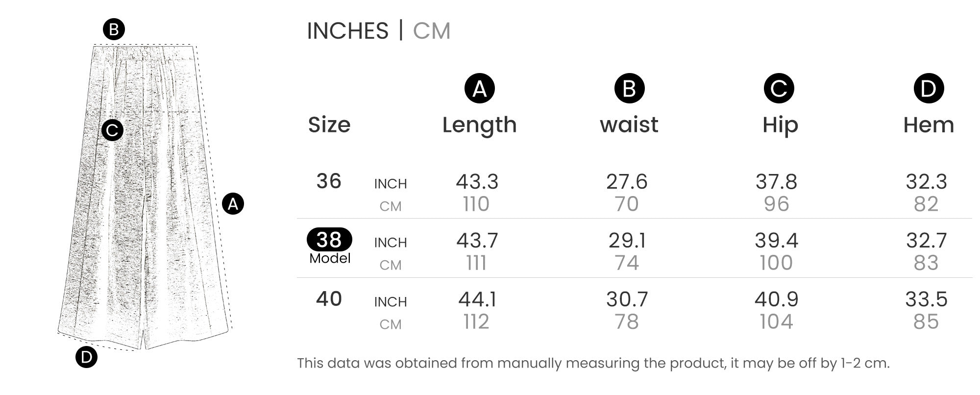Click the manual measuring disclaimer note
Screen dimensions: 980x395
coord(593,363)
